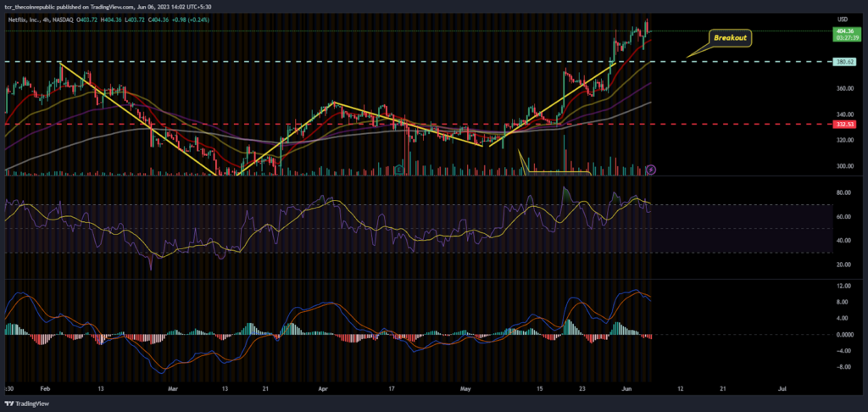Click the 60.00 RSI axis label
868x412 pixels.
pos(843,217)
